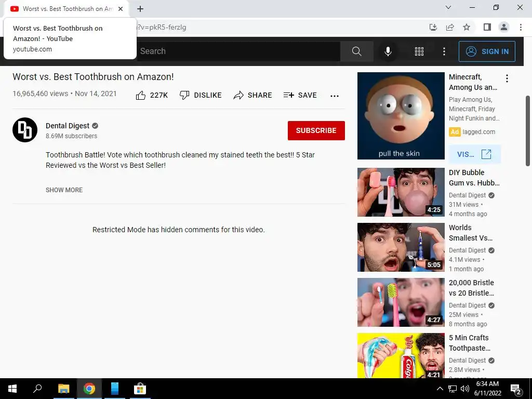The height and width of the screenshot is (399, 532).
Task: Open 5 Min Crafts Toothpaste video thumbnail
Action: 401,355
